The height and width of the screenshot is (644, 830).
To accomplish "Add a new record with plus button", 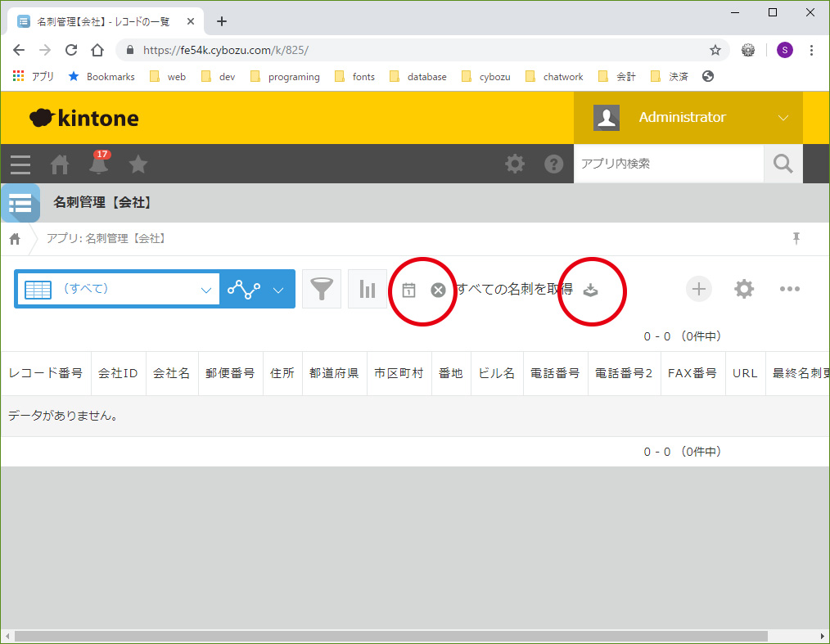I will [699, 289].
